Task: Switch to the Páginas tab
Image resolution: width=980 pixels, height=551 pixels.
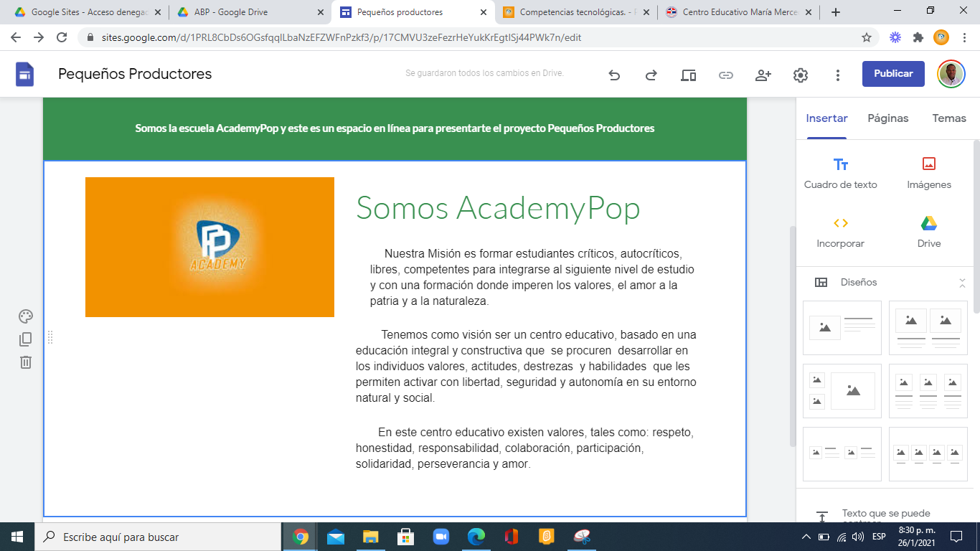Action: pyautogui.click(x=888, y=118)
